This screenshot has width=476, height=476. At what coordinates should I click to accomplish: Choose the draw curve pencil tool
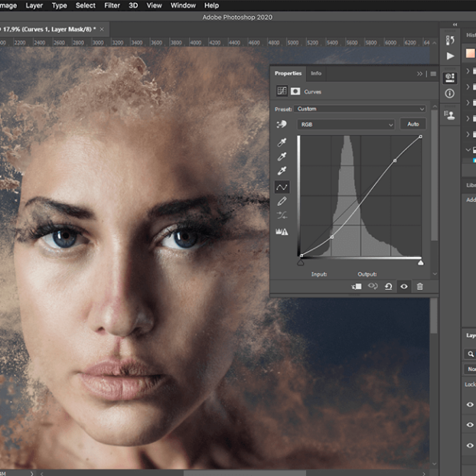282,201
